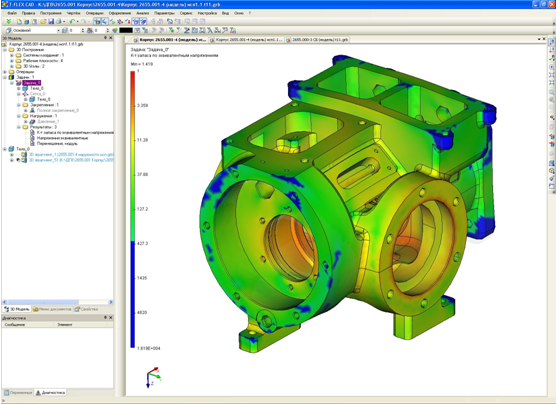
Task: Click the XYZ coordinate axes gizmo in viewport
Action: [x=153, y=377]
